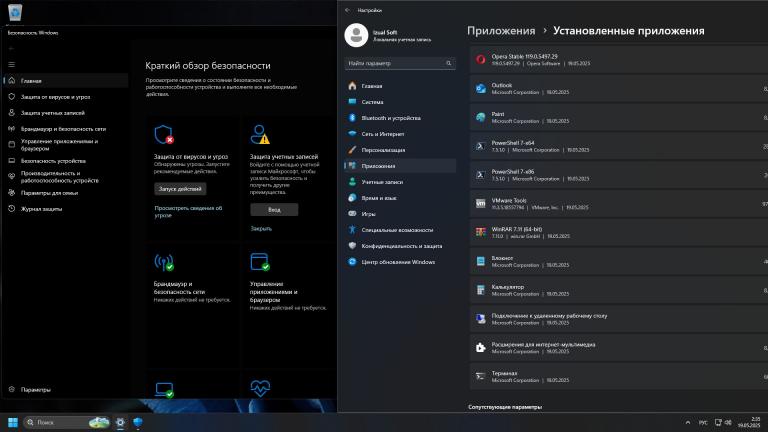Open Брандмауэр и безопасность сети sidebar item
768x432 pixels.
coord(66,129)
